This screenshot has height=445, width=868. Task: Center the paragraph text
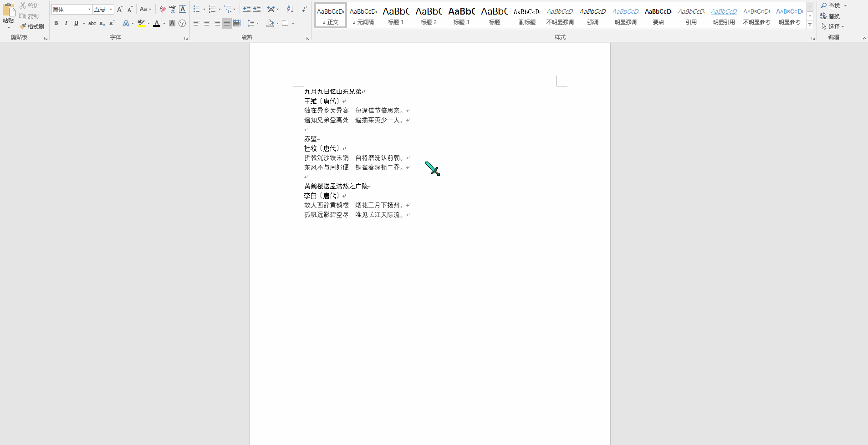(x=206, y=23)
